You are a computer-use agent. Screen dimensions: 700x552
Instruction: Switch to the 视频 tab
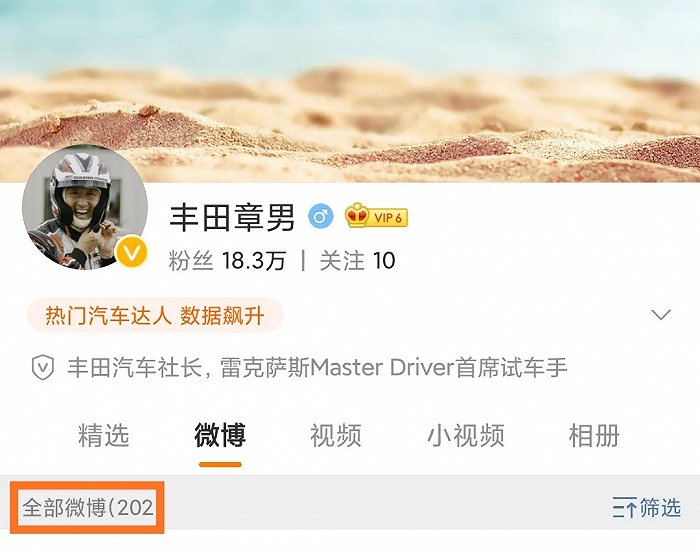pyautogui.click(x=336, y=435)
